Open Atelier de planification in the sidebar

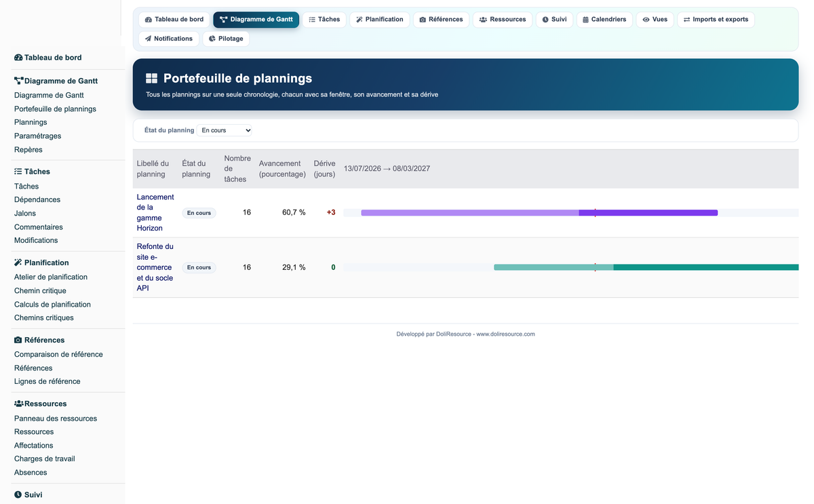pyautogui.click(x=51, y=277)
